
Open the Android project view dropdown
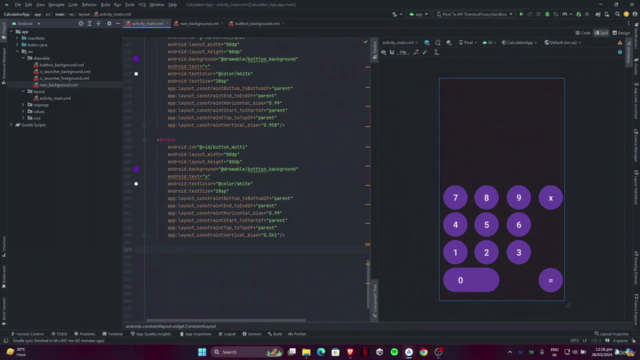pyautogui.click(x=27, y=24)
